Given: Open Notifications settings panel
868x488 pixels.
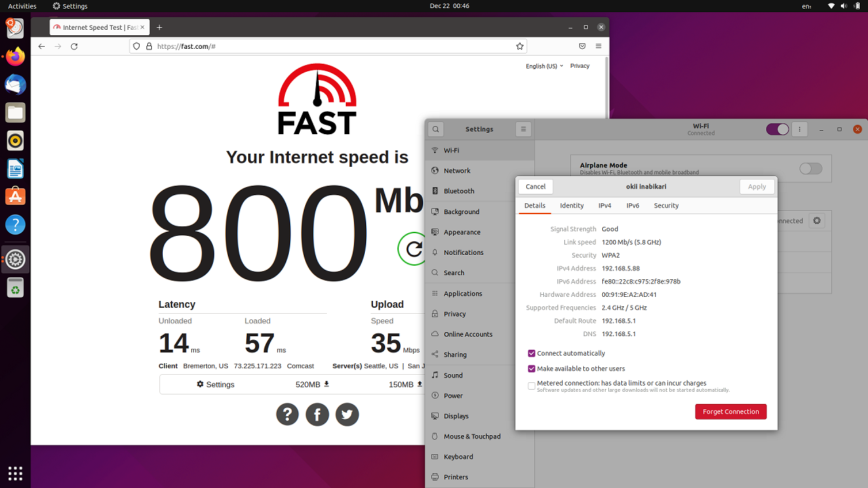Looking at the screenshot, I should pos(480,252).
